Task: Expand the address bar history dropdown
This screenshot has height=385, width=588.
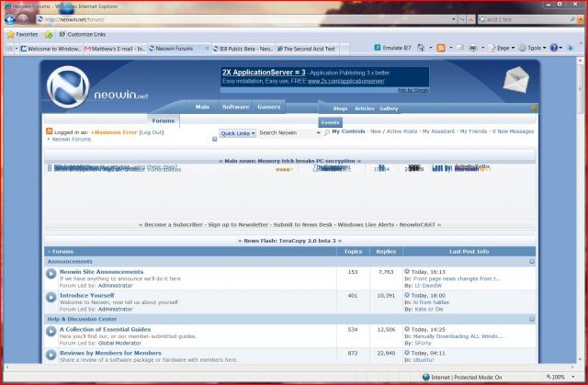Action: 453,19
